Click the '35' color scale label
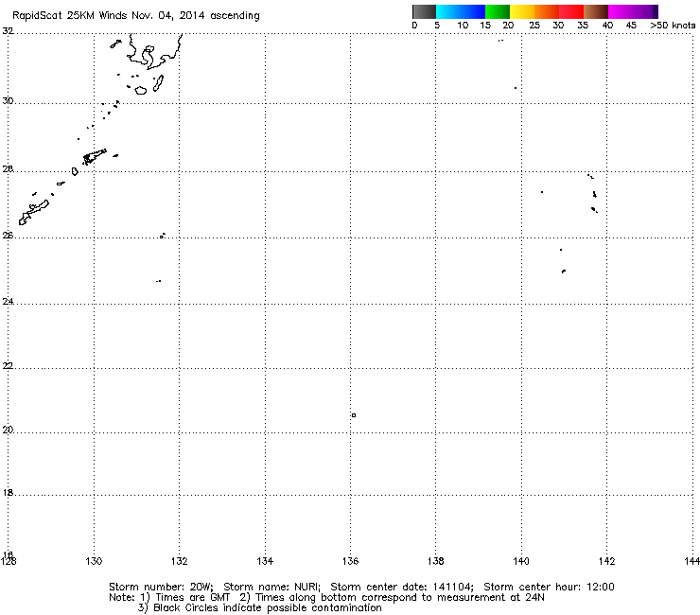 (582, 26)
